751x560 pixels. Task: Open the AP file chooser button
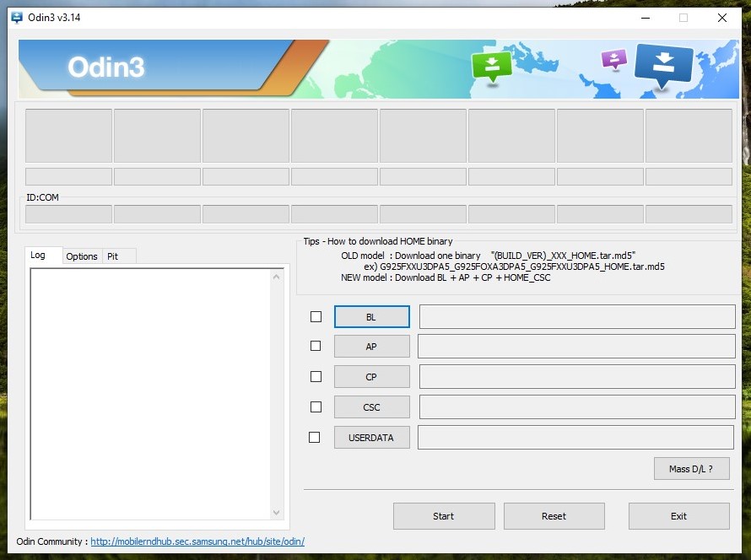click(x=371, y=347)
